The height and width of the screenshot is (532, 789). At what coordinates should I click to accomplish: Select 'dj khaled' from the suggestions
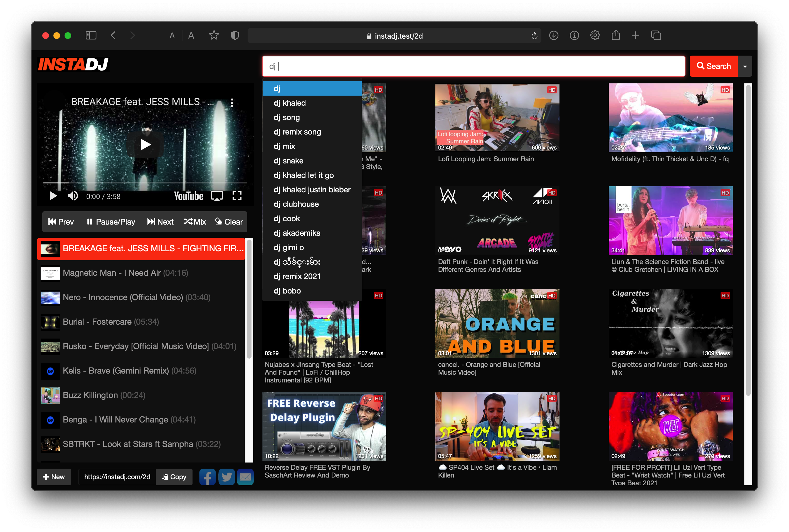(x=290, y=103)
